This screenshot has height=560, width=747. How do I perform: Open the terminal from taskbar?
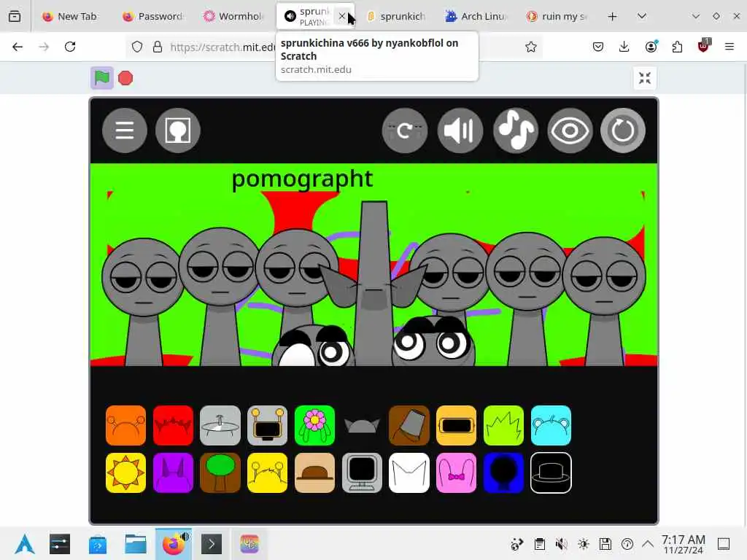coord(212,544)
